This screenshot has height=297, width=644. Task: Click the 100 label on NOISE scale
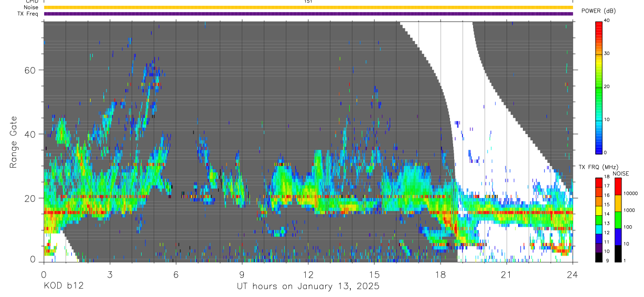pyautogui.click(x=628, y=227)
